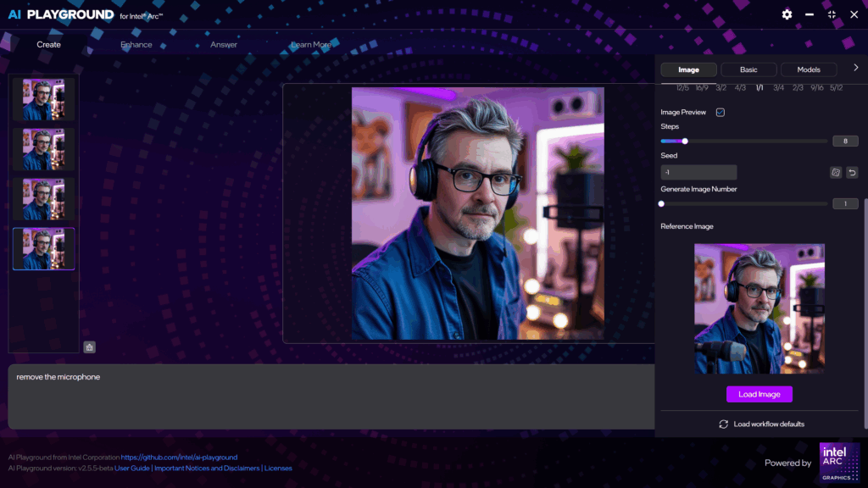This screenshot has width=868, height=488.
Task: Click the Seed input field
Action: [698, 173]
